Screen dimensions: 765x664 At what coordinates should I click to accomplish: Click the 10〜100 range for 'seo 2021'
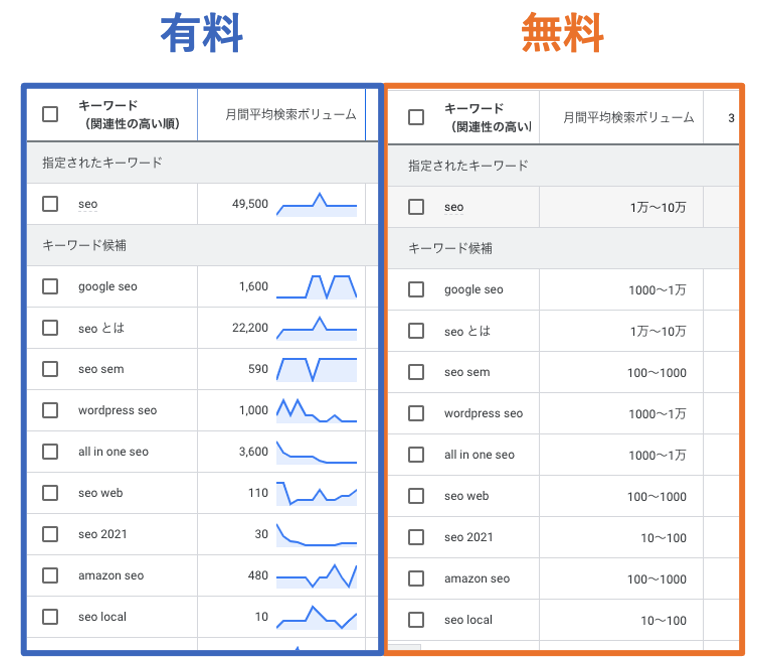[x=664, y=538]
